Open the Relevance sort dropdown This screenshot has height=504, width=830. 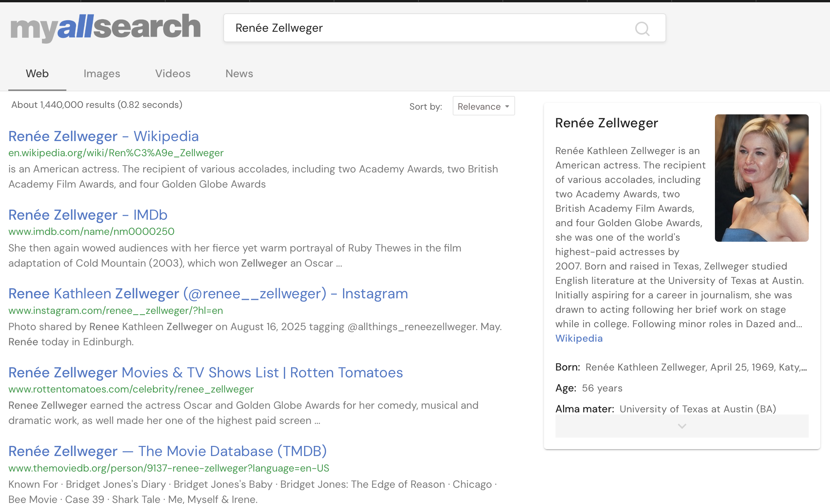(484, 106)
